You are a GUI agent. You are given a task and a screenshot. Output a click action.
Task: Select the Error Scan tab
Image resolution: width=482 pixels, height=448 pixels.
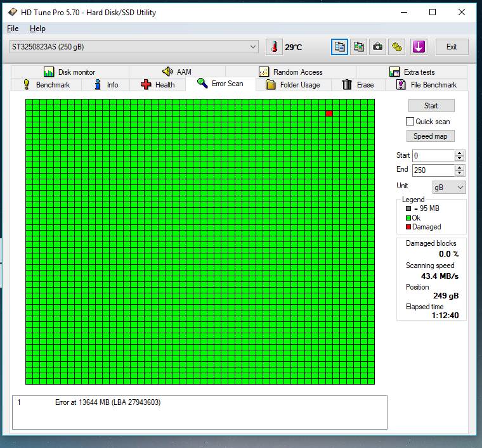click(221, 84)
